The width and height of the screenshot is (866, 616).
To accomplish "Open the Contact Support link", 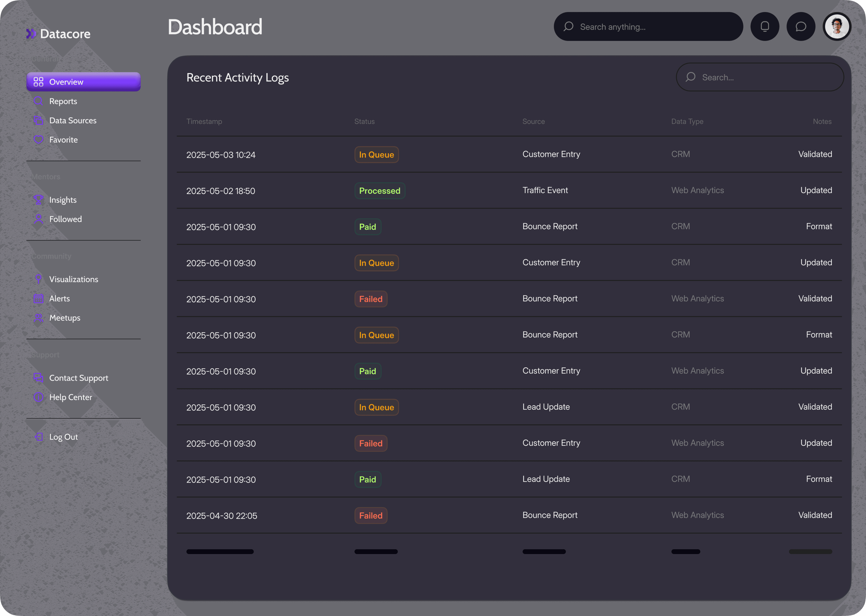I will (x=84, y=378).
